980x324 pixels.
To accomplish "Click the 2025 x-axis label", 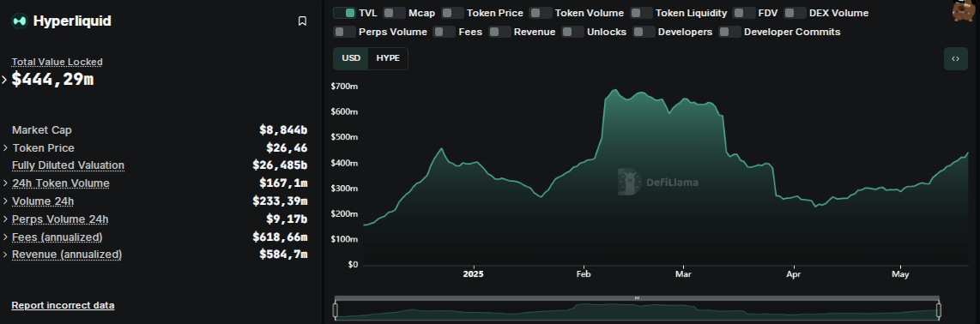I will click(473, 274).
